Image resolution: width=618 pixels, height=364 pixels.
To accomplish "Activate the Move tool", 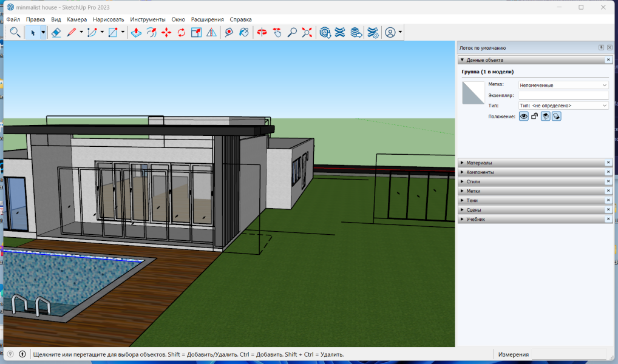I will pos(166,32).
